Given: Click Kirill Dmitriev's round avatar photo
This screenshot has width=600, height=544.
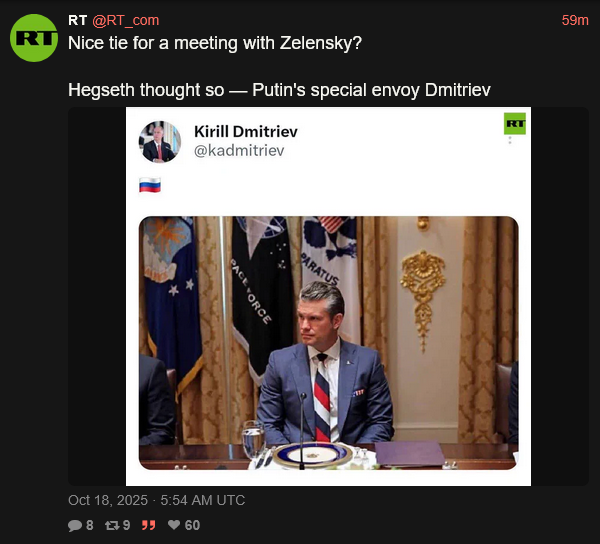Looking at the screenshot, I should [160, 142].
